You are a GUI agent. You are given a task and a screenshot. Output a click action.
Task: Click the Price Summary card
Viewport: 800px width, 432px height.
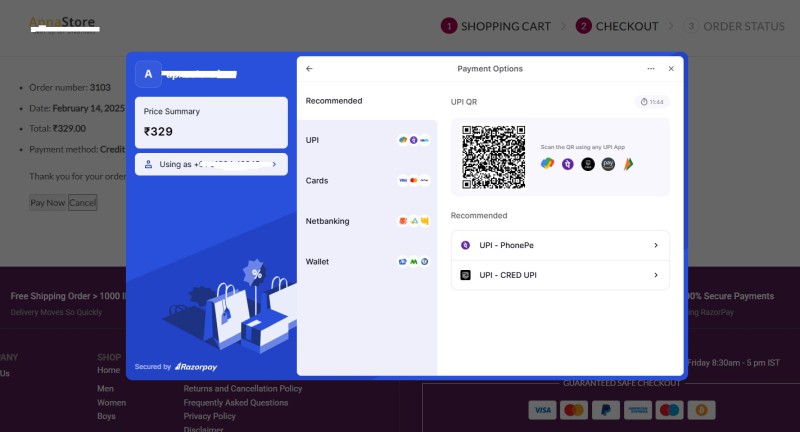[211, 122]
